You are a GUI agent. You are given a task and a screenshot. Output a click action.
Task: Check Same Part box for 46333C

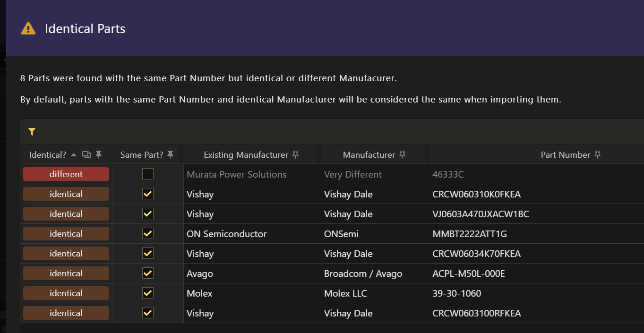coord(148,174)
